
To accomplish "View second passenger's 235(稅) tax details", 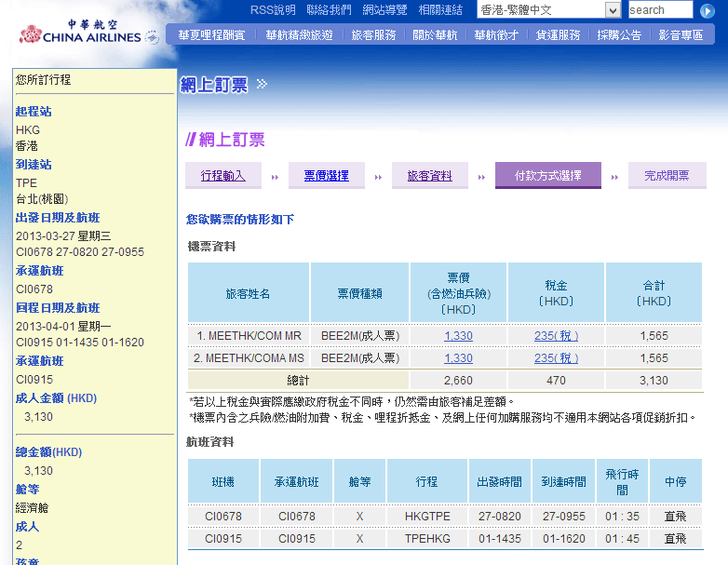I will coord(556,357).
